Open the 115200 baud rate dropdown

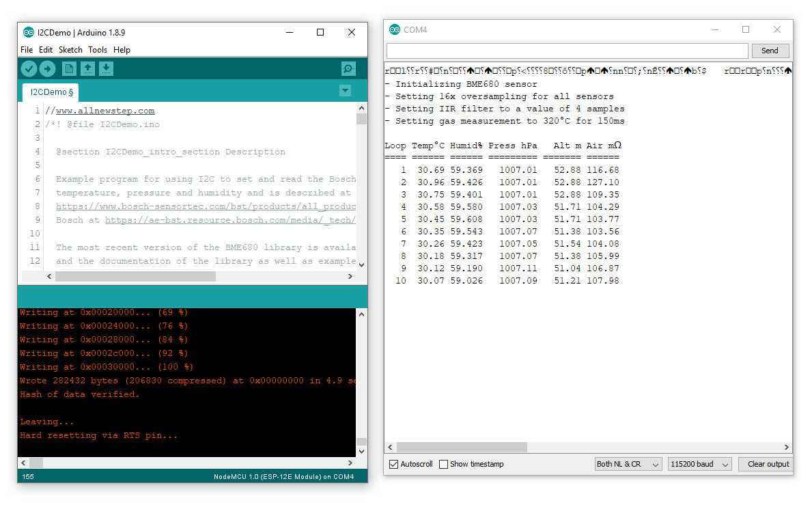pyautogui.click(x=699, y=464)
